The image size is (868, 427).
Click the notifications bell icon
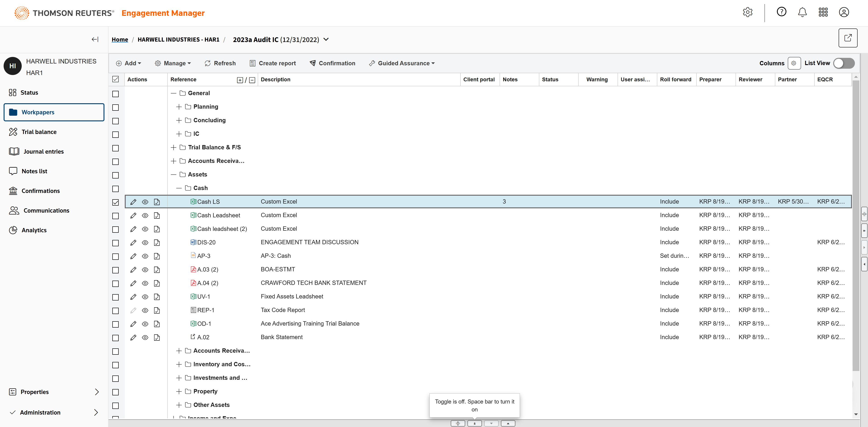(x=802, y=12)
